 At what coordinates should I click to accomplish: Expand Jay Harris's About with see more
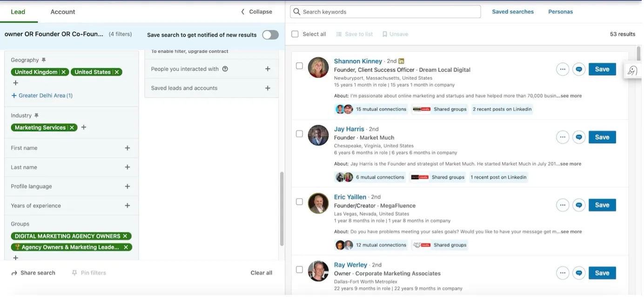coord(570,164)
